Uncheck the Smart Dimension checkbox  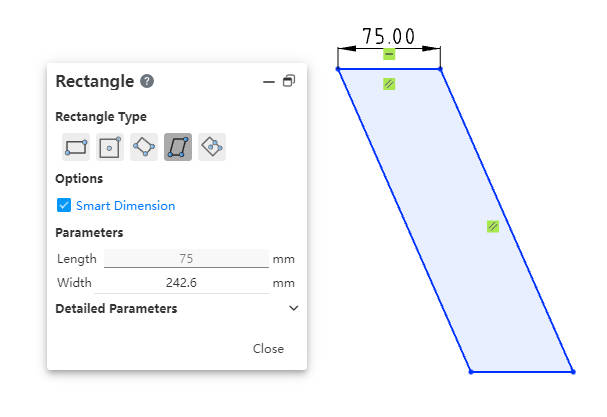point(65,205)
